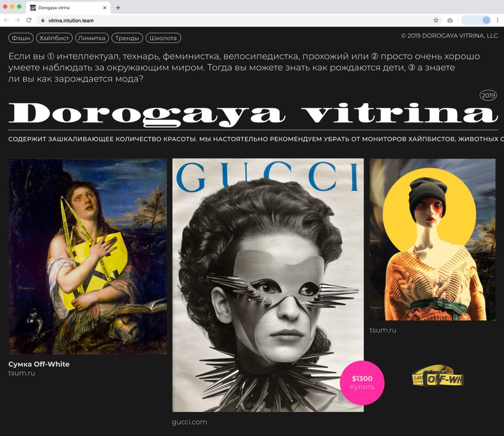Bookmark the page with the star icon
Image resolution: width=504 pixels, height=436 pixels.
tap(436, 20)
